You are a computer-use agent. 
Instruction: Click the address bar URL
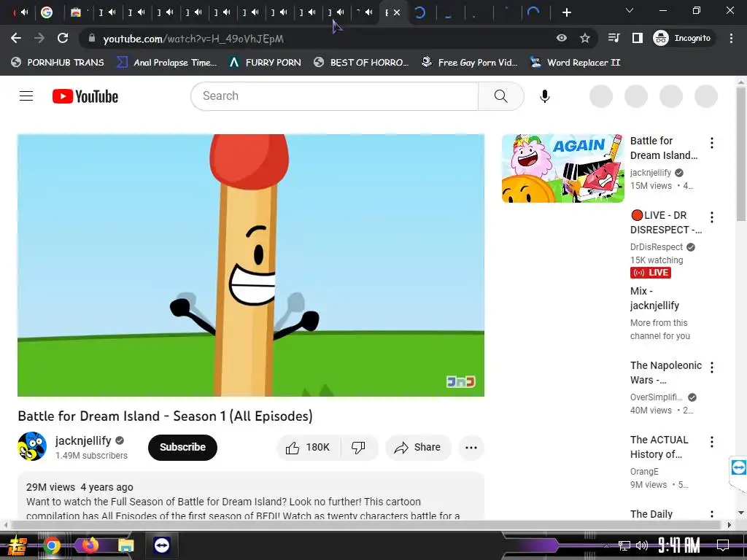[x=193, y=39]
